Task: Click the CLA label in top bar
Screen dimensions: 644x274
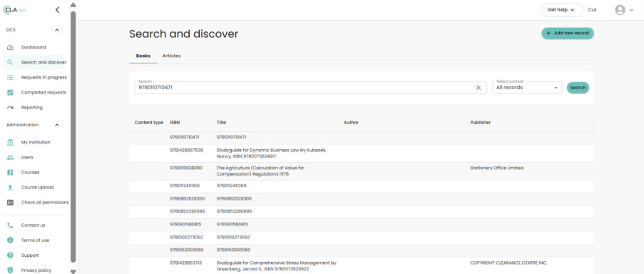Action: click(x=592, y=10)
